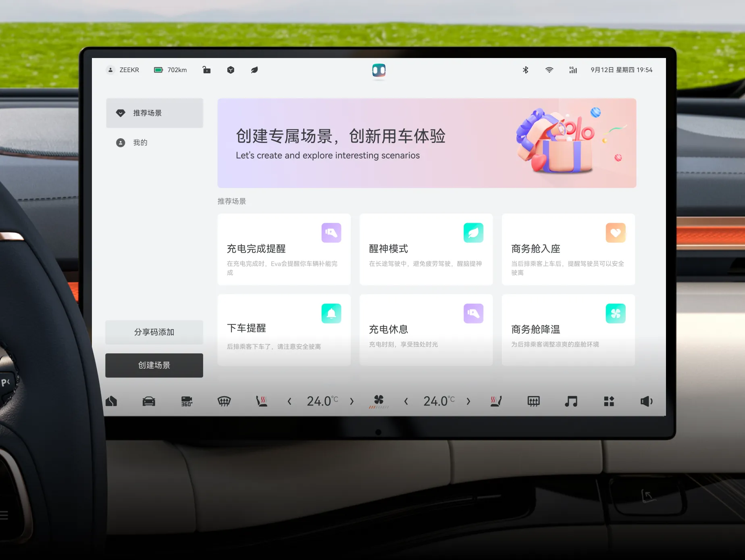
Task: Open the 创建专属场景 promo banner
Action: coord(427,143)
